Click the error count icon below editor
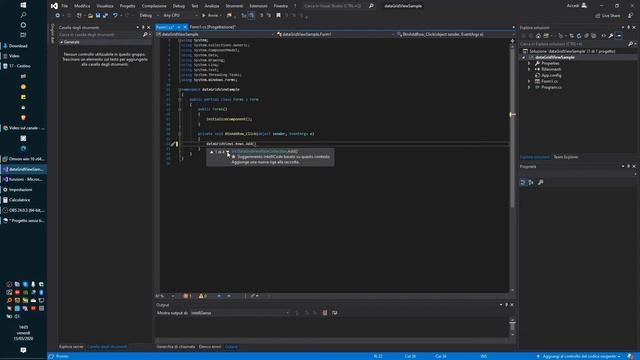This screenshot has width=640, height=360. (x=187, y=296)
